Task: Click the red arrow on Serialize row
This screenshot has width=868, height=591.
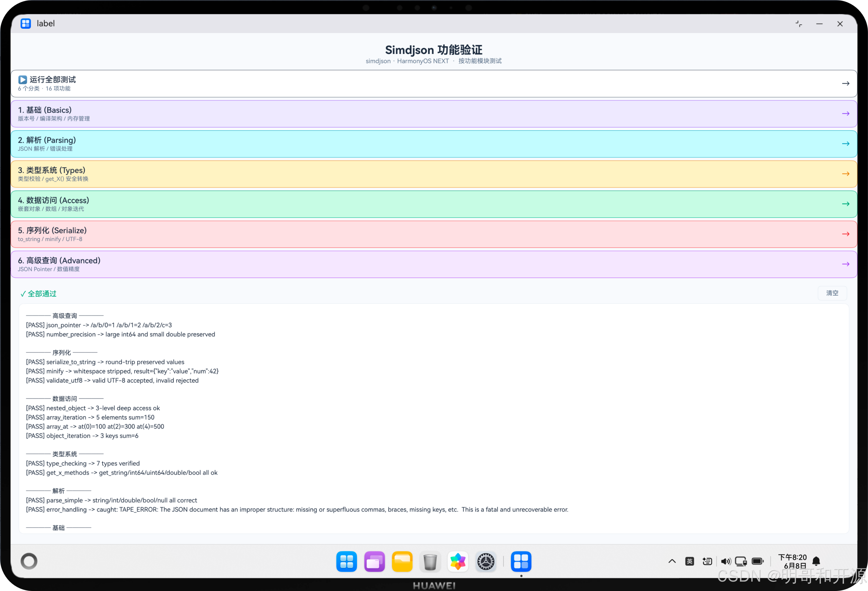Action: (x=846, y=234)
